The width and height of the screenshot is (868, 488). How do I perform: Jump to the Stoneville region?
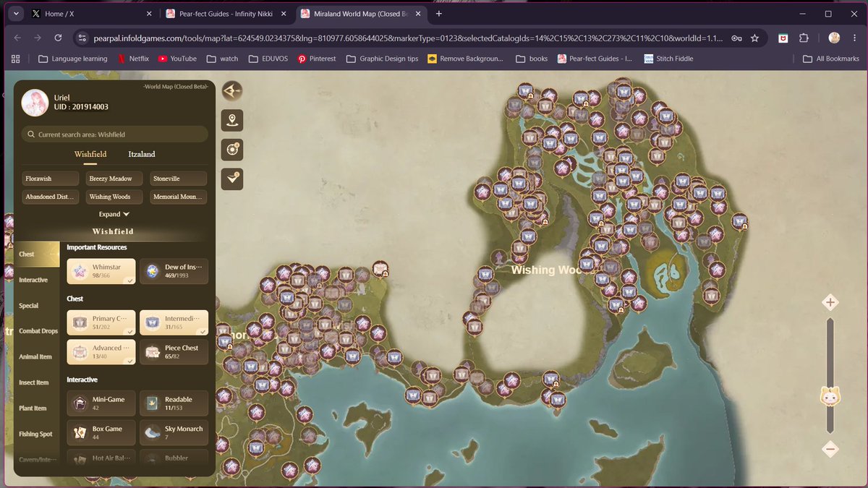179,179
